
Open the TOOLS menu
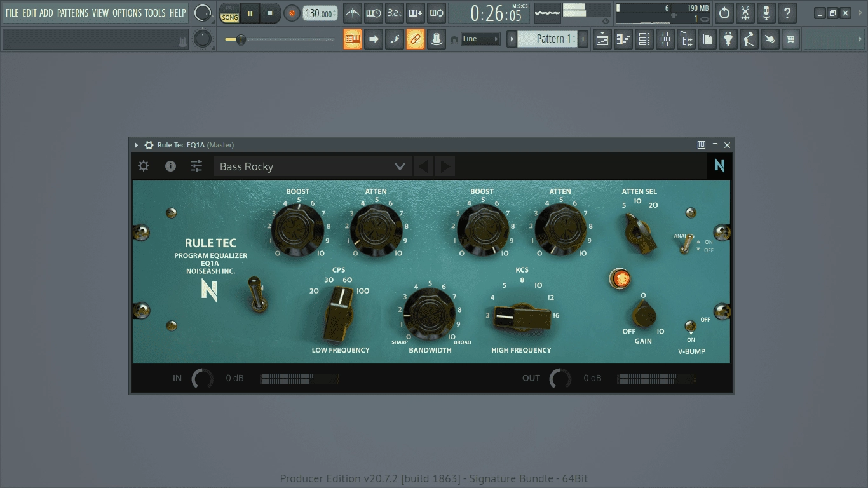[x=155, y=13]
